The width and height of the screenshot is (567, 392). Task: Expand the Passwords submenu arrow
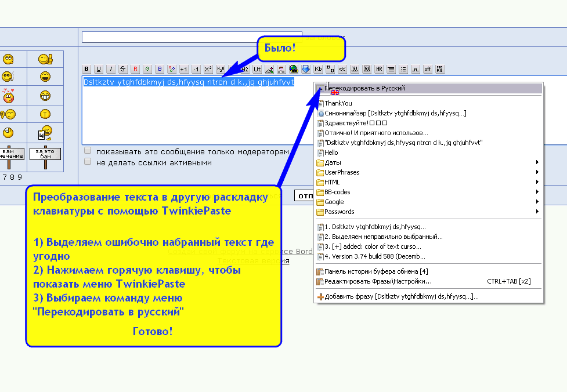tap(537, 211)
